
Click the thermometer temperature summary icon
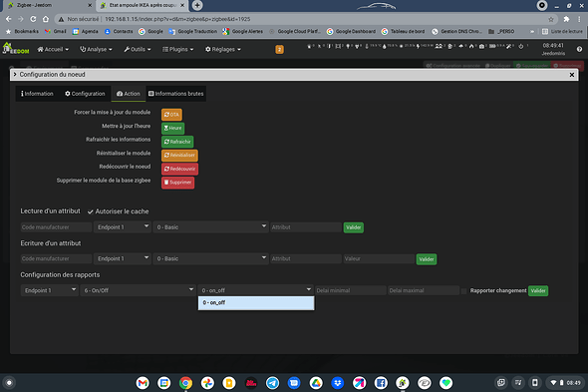click(x=367, y=46)
